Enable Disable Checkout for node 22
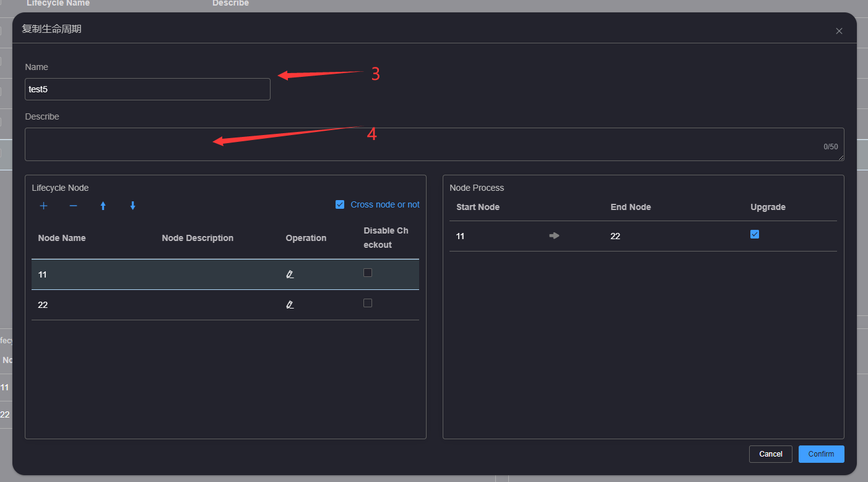 (x=368, y=303)
